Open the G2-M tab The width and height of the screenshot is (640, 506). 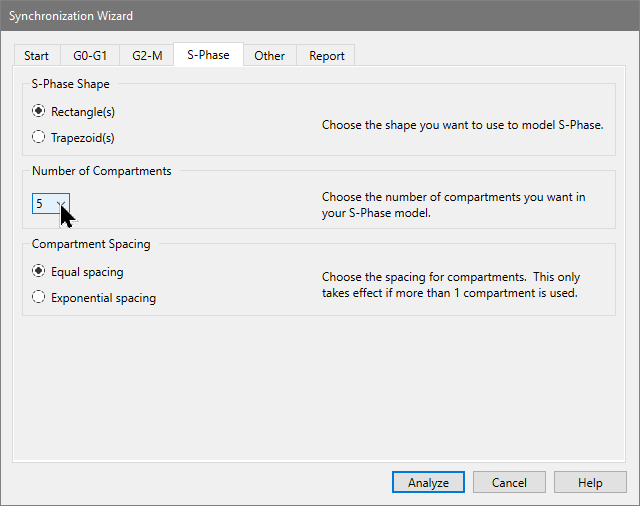coord(147,55)
